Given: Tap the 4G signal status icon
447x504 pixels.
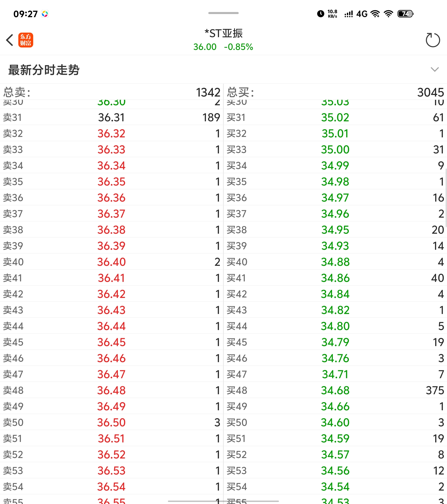Looking at the screenshot, I should pos(362,14).
